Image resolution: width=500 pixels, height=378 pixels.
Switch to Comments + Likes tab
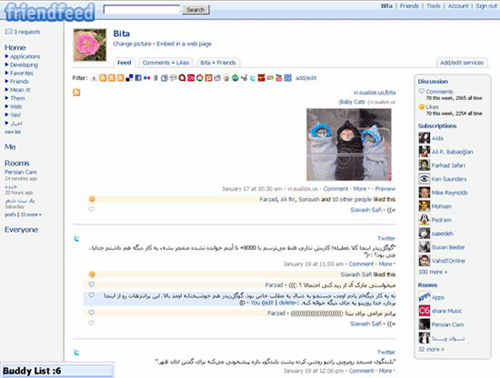pos(166,63)
